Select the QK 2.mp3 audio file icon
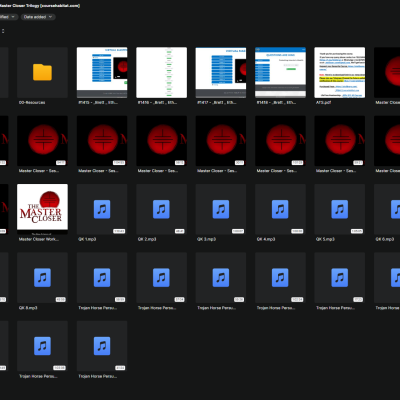 (161, 209)
